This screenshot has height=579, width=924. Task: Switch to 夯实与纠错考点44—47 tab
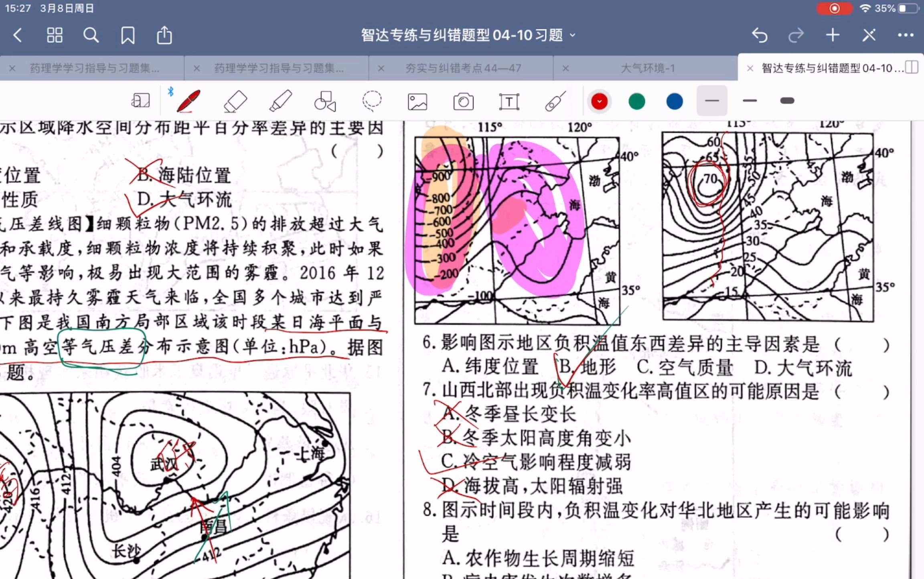[463, 68]
